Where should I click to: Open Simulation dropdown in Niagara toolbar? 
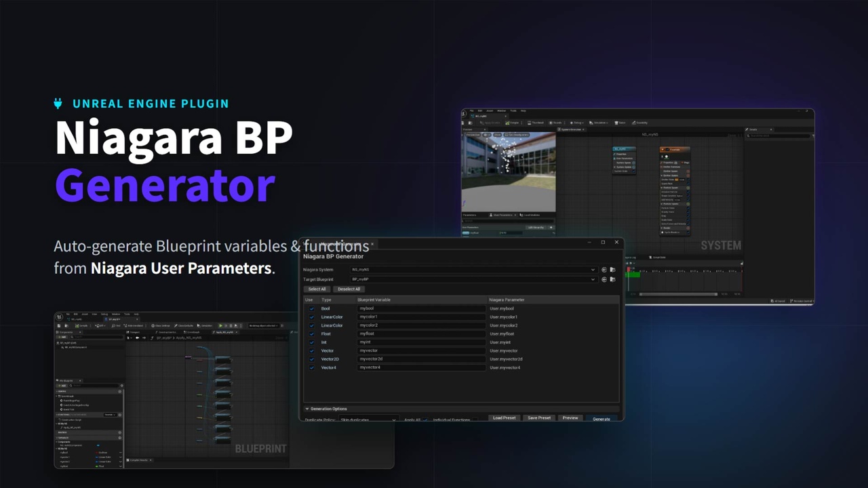tap(600, 123)
